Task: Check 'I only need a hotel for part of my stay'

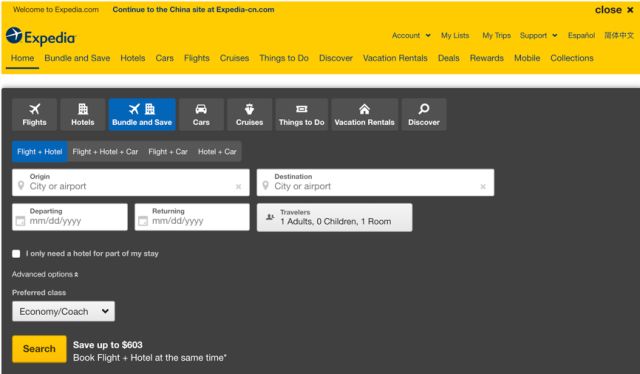Action: pyautogui.click(x=16, y=254)
